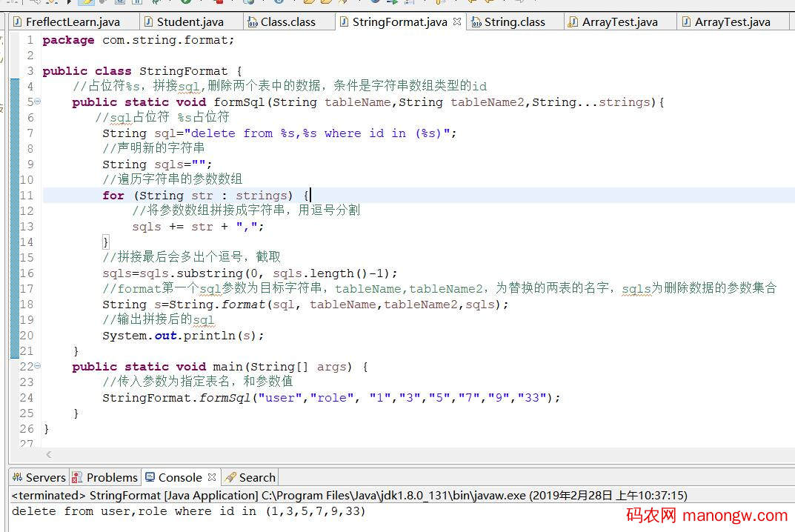Click the blue change marker beside line 11
This screenshot has height=532, width=795.
coord(15,196)
